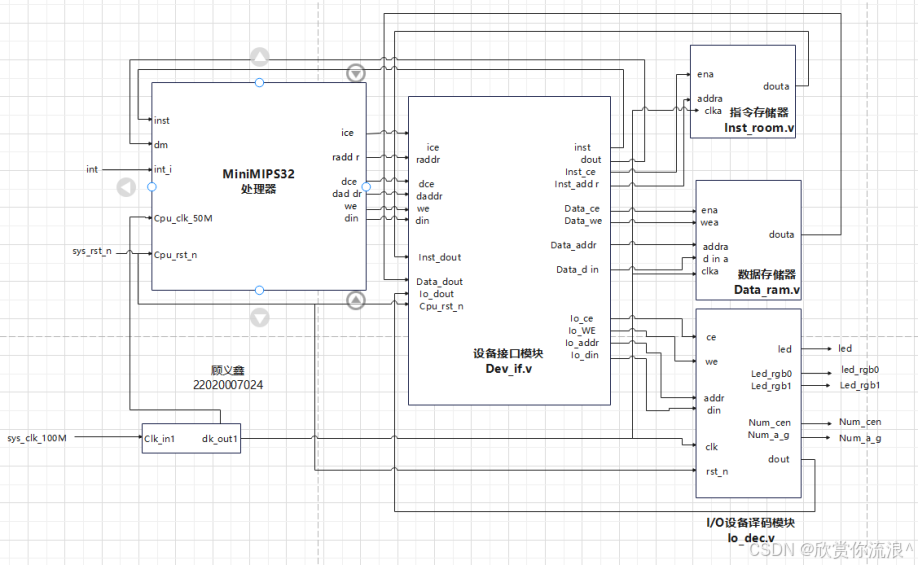Click the Data_dout port label
The width and height of the screenshot is (918, 565).
440,282
